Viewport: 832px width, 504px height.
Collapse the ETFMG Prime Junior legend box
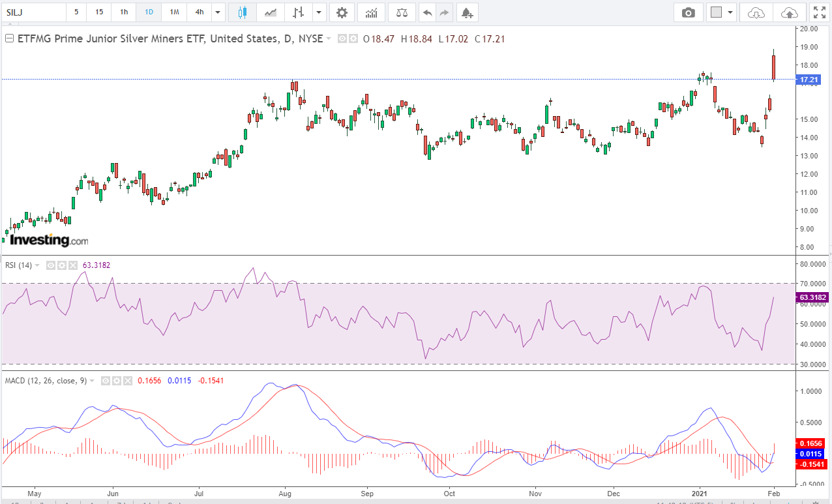9,38
